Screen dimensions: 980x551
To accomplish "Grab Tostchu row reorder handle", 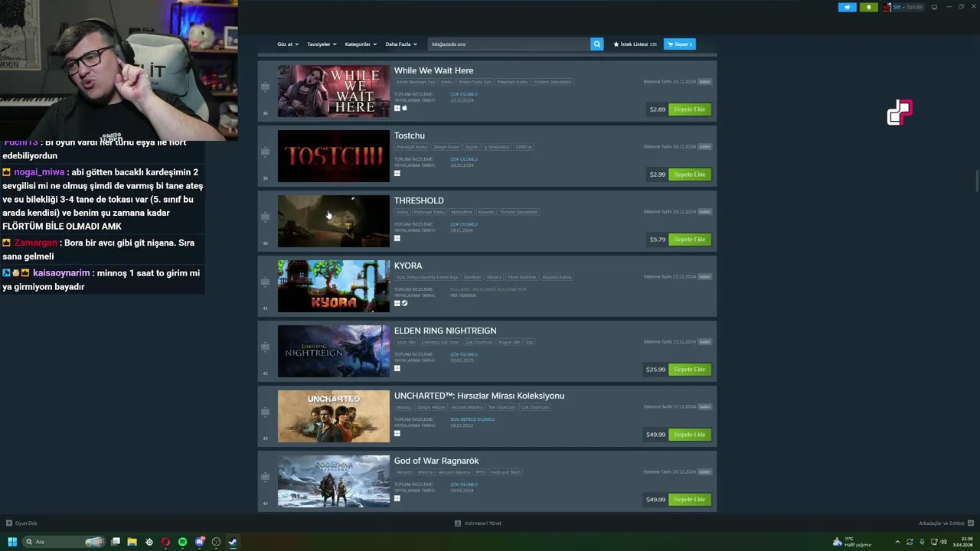I will click(x=266, y=152).
